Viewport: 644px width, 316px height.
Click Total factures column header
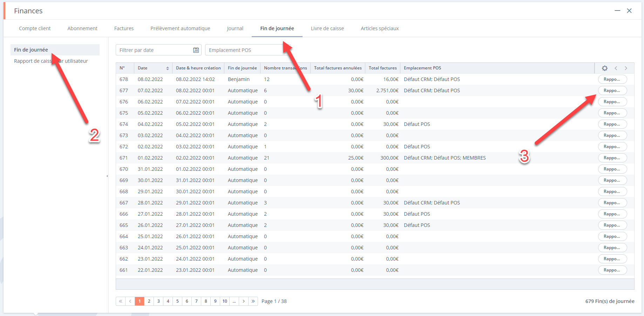pyautogui.click(x=382, y=68)
